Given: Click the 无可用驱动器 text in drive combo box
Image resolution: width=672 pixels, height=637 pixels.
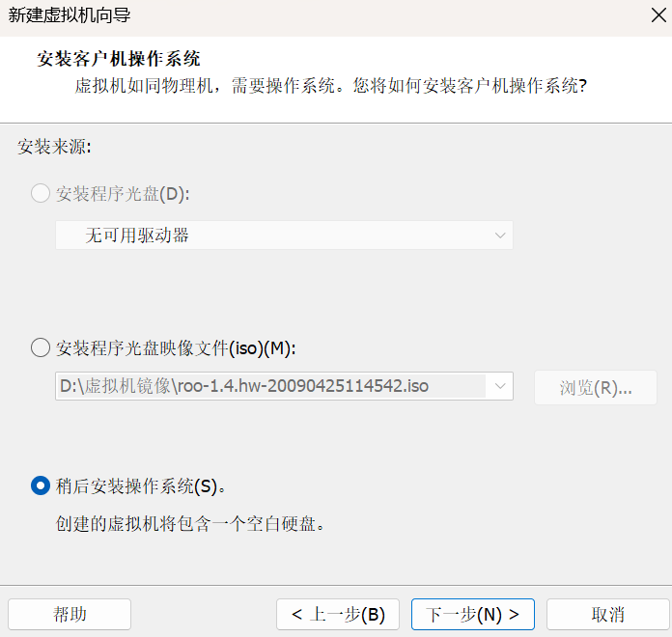Looking at the screenshot, I should pos(137,235).
